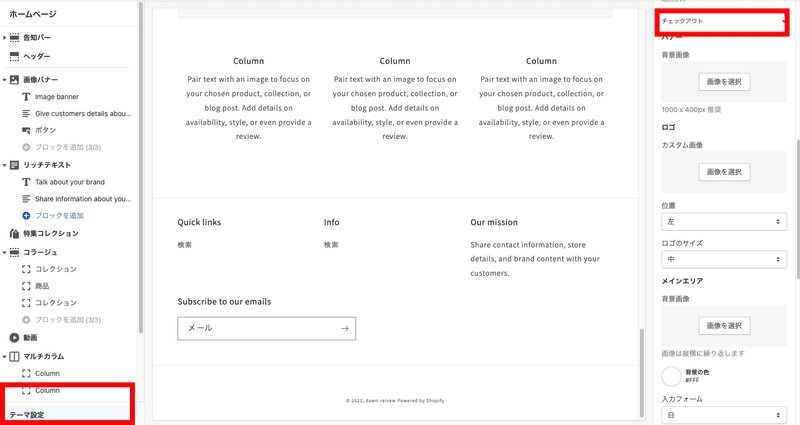Select the Talk about your brand block
The width and height of the screenshot is (800, 425).
coord(69,182)
